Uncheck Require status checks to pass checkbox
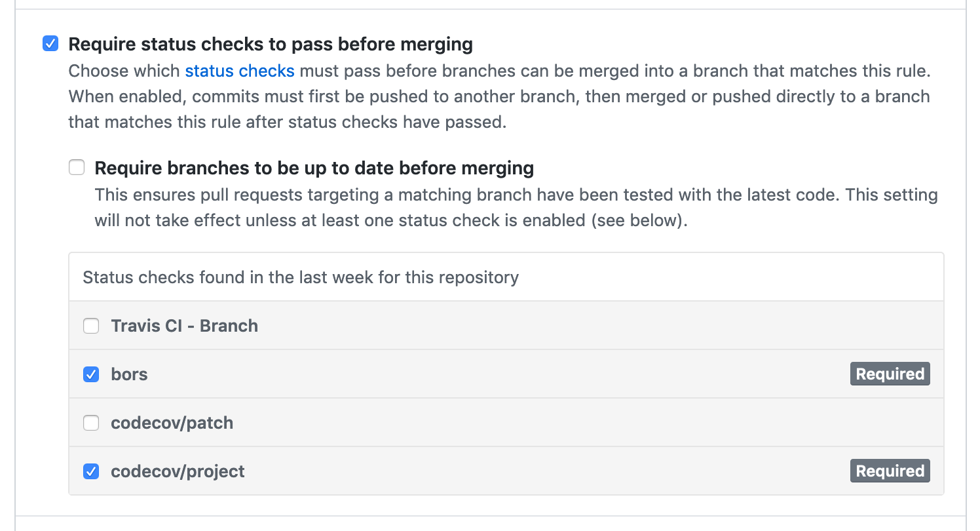Screen dimensions: 980x531 pyautogui.click(x=50, y=45)
